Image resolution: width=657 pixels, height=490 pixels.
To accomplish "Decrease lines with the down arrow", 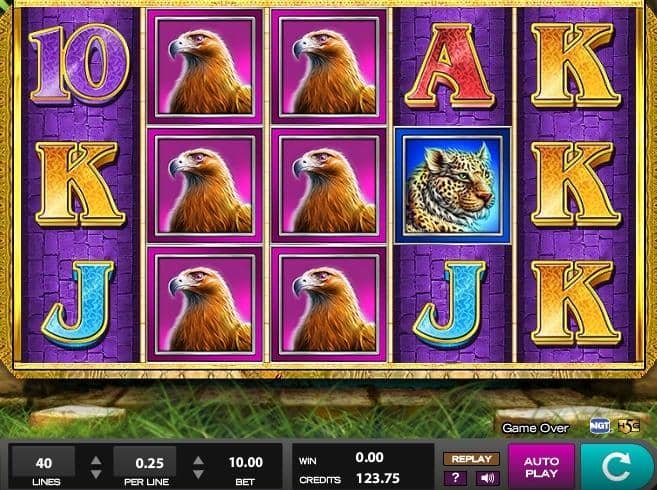I will pos(96,474).
